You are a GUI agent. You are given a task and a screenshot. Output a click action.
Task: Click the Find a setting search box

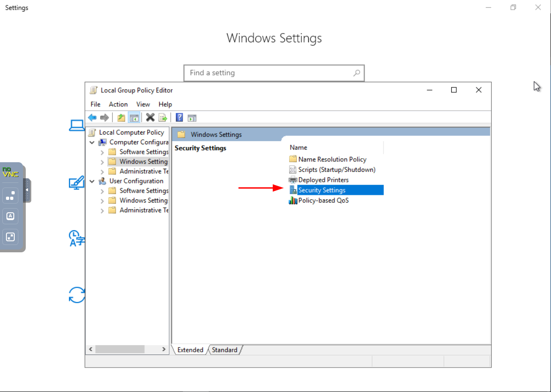[x=269, y=73]
